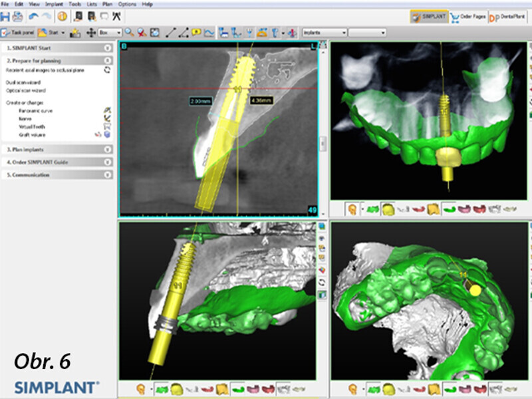Click the 4.36mm measurement label
The image size is (532, 399).
click(259, 100)
